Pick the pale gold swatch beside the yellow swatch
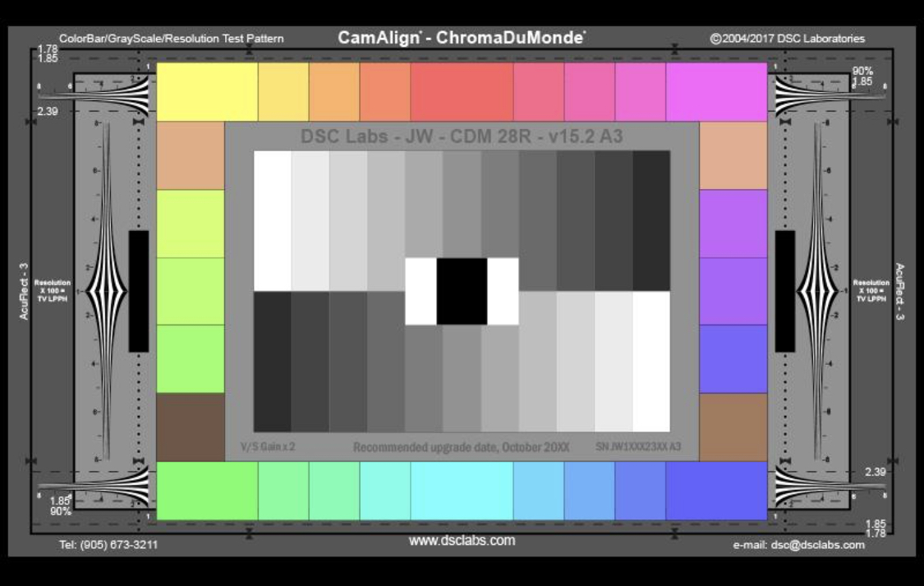This screenshot has width=924, height=586. [283, 92]
